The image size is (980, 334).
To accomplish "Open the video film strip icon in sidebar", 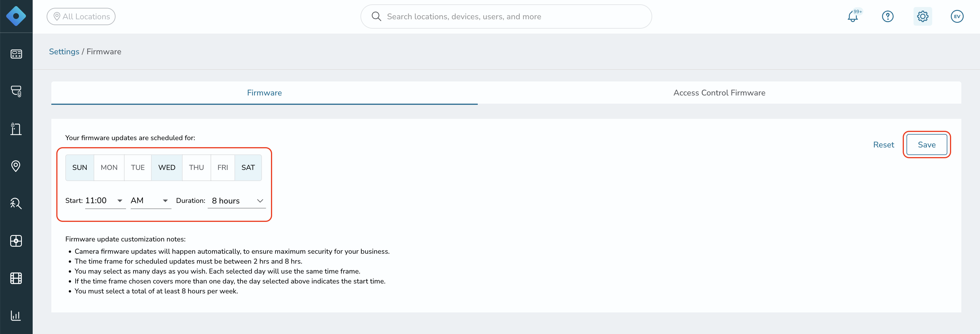I will point(16,278).
